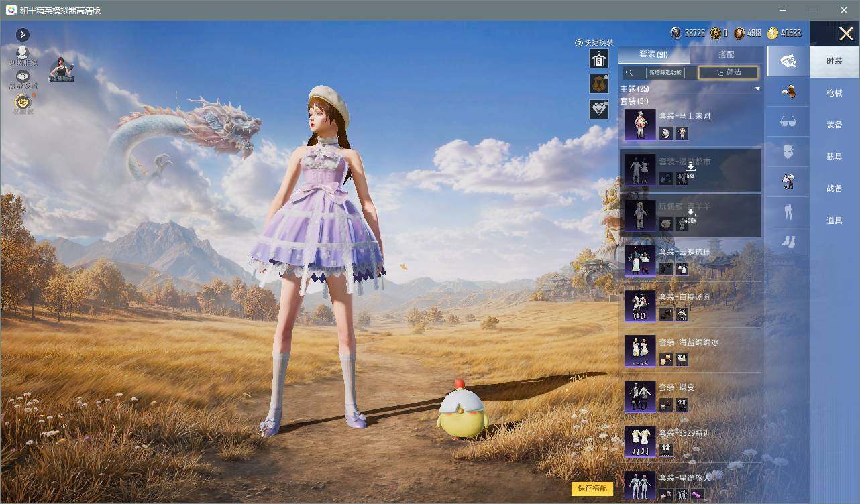Image resolution: width=860 pixels, height=504 pixels.
Task: Select quick outfit slot hanger 5
Action: click(598, 59)
